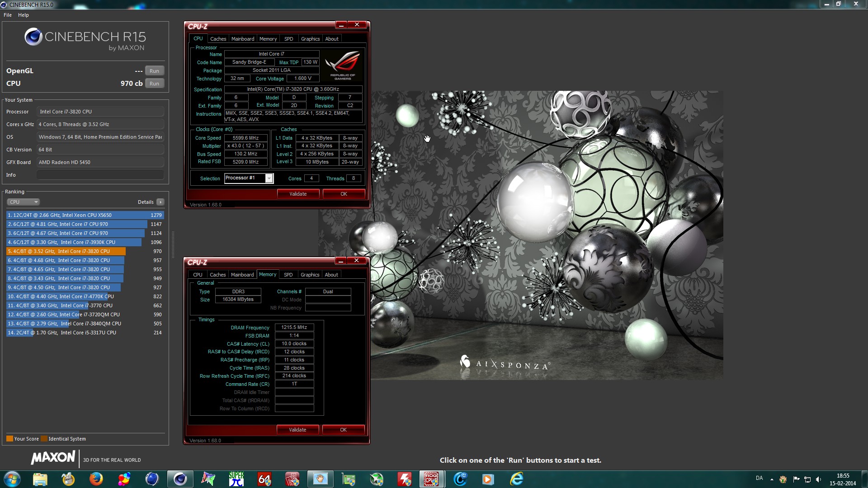Open the blue C smiley taskbar icon
Screen dimensions: 868x488
tap(460, 479)
